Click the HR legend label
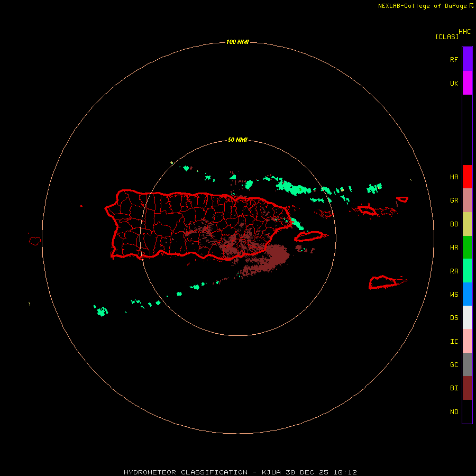 tap(454, 248)
